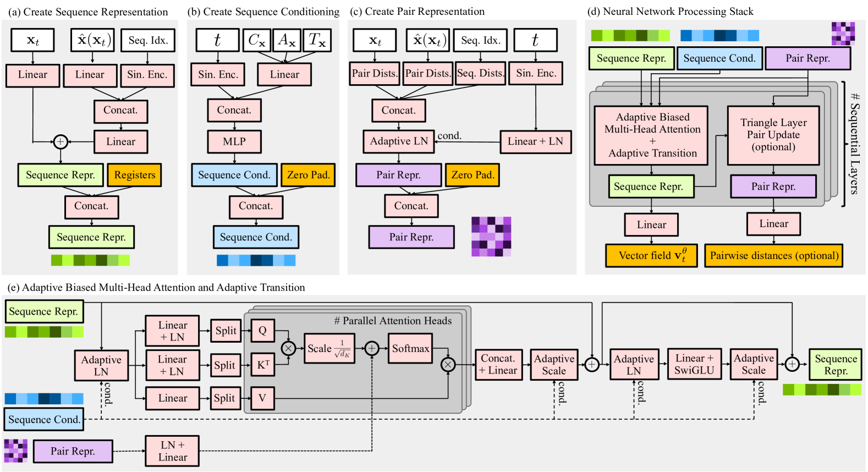Click the Scale block in attention heads
This screenshot has height=472, width=868.
pyautogui.click(x=328, y=349)
